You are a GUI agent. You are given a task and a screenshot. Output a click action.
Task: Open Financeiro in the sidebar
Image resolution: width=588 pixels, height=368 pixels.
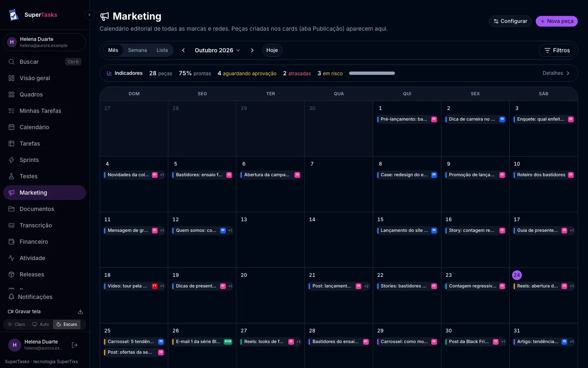[x=45, y=242]
